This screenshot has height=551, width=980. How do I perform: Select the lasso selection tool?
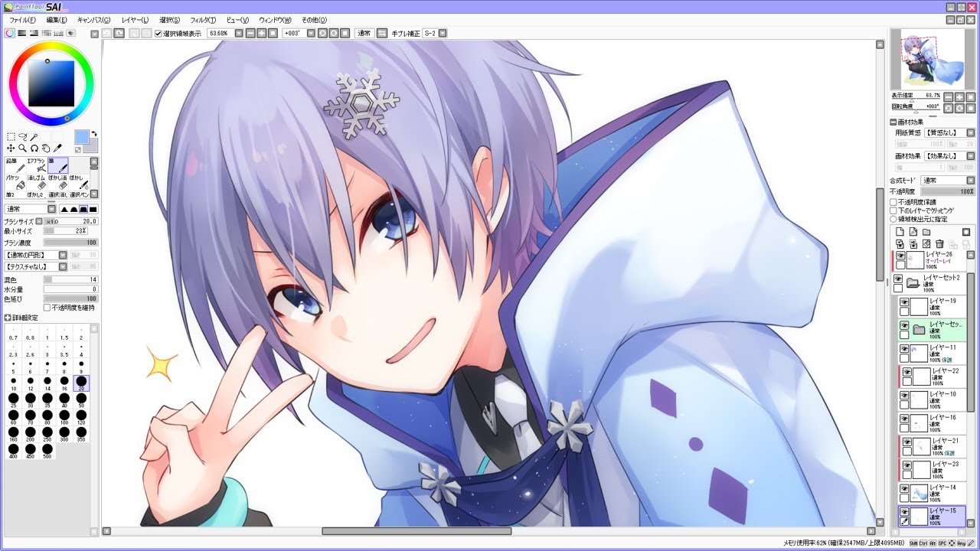23,135
